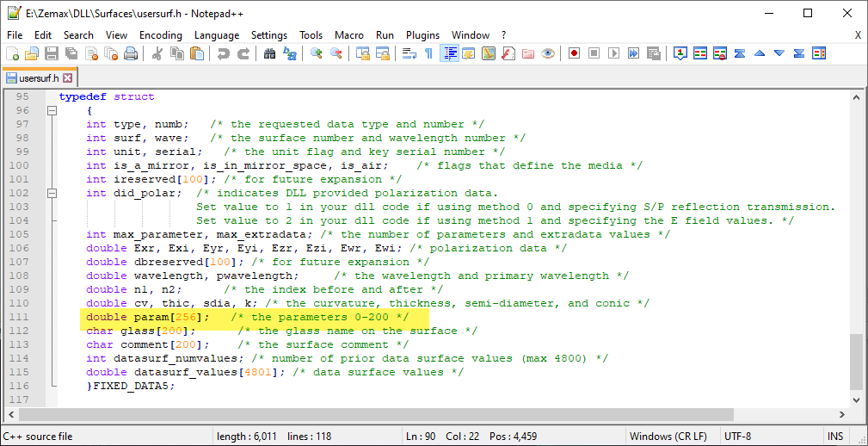Image resolution: width=868 pixels, height=446 pixels.
Task: Click the Zoom In magnifier icon
Action: pos(316,53)
